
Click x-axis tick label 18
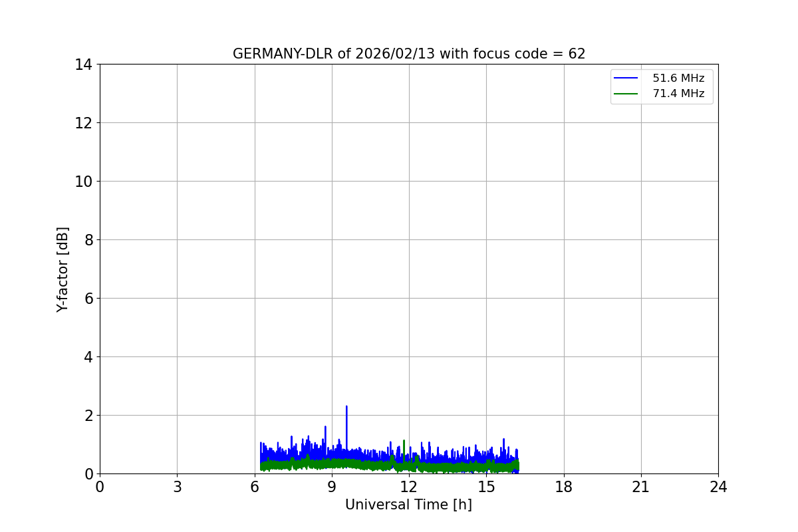point(564,487)
